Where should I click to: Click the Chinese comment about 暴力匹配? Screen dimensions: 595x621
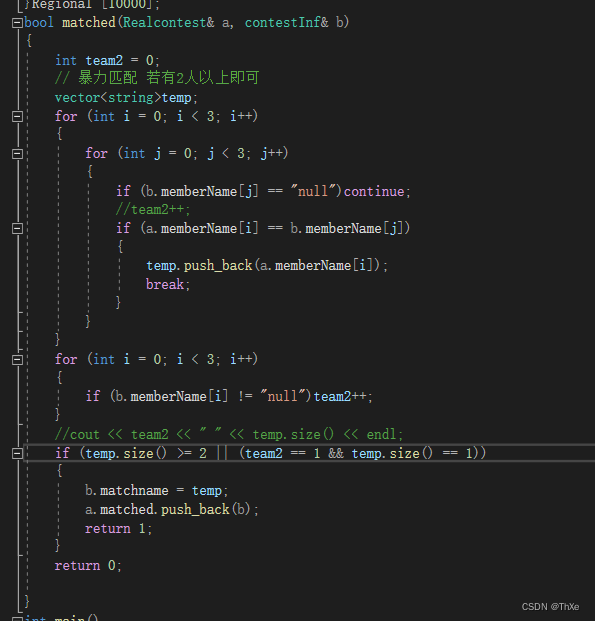coord(157,78)
